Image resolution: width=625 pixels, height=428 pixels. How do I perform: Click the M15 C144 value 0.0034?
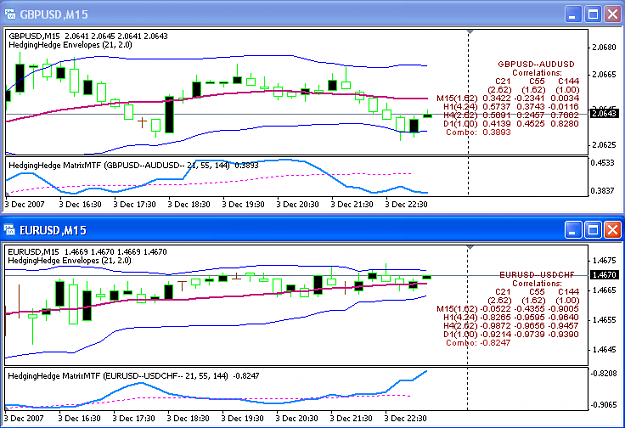[564, 98]
